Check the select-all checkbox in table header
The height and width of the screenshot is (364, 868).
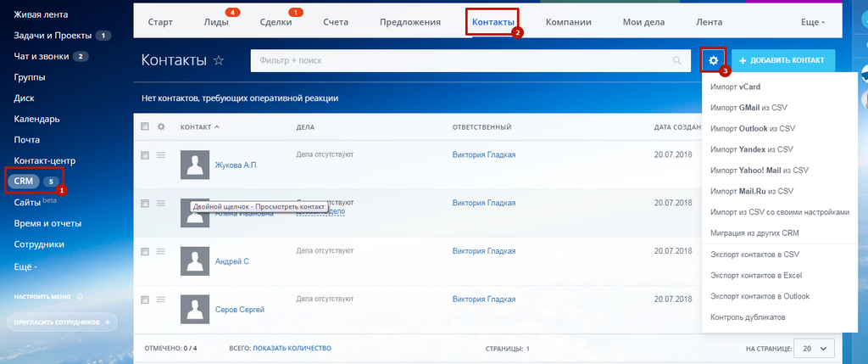(x=145, y=127)
